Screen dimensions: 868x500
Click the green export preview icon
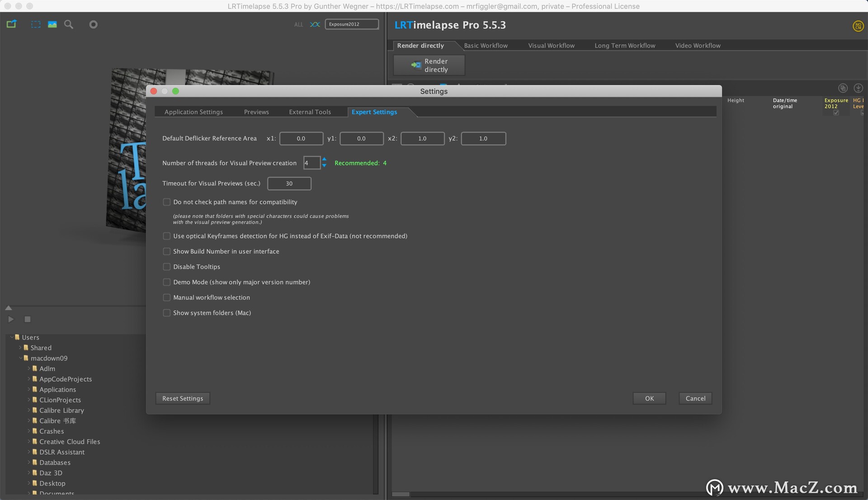pyautogui.click(x=11, y=24)
